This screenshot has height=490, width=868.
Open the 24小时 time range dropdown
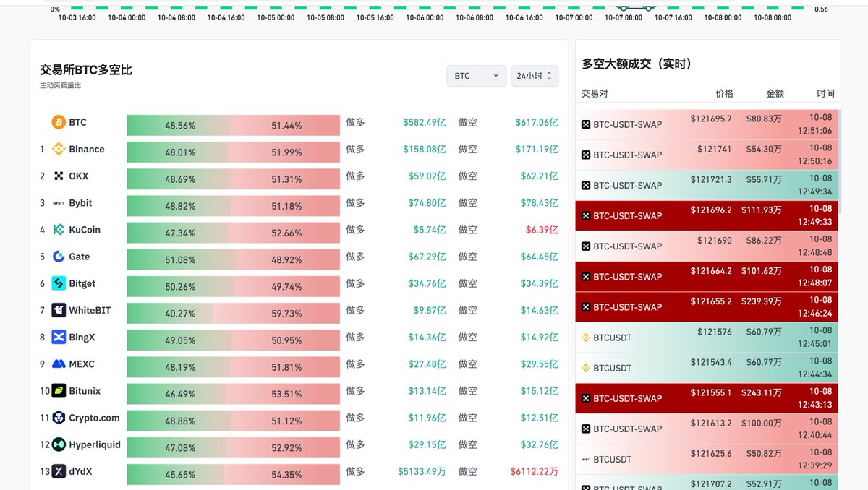(x=535, y=76)
